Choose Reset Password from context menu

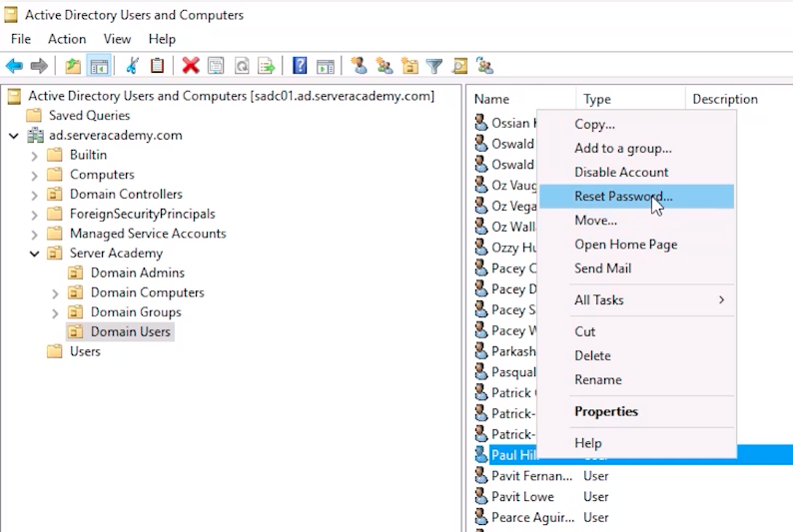click(623, 197)
